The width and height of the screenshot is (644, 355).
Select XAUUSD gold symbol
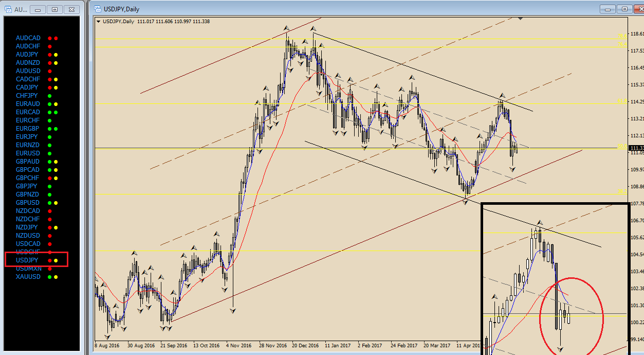[28, 277]
